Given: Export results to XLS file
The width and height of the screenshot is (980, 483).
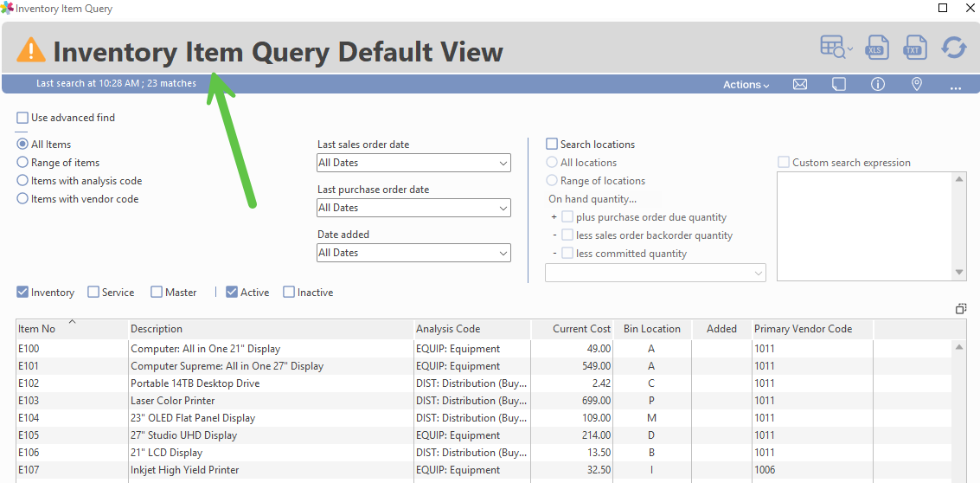Looking at the screenshot, I should 877,48.
